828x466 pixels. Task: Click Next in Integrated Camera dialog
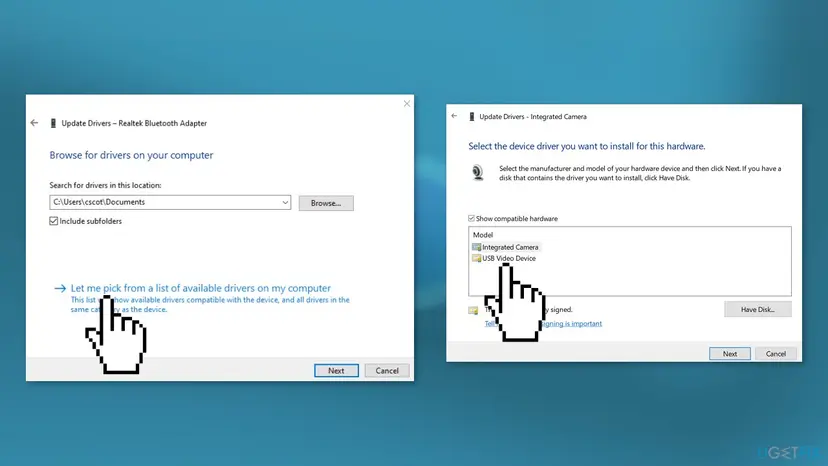point(730,353)
